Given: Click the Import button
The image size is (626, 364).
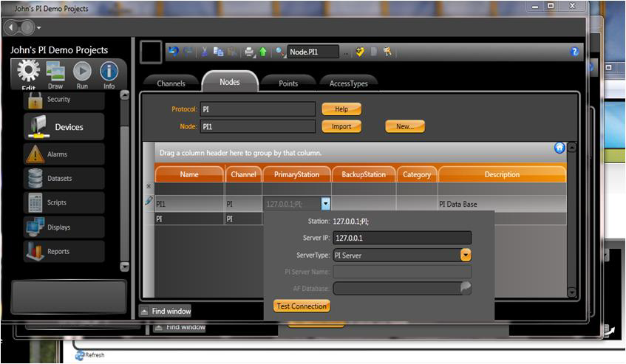Looking at the screenshot, I should coord(341,126).
